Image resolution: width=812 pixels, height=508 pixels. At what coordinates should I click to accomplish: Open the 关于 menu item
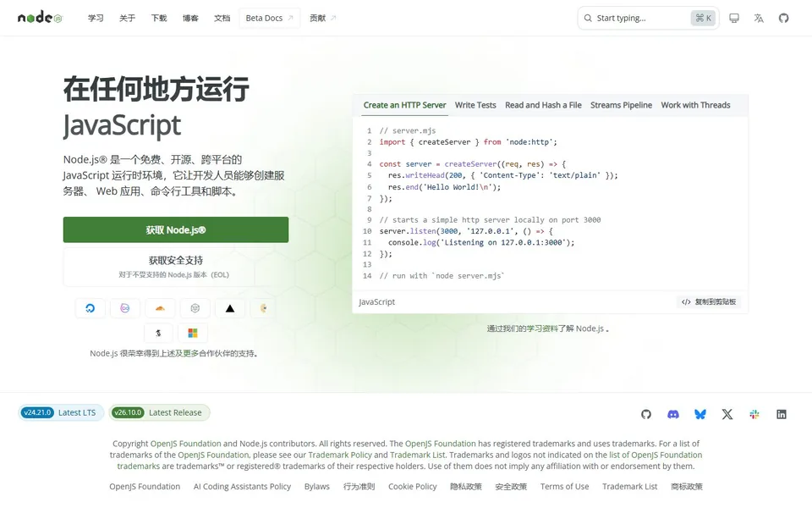pos(128,18)
